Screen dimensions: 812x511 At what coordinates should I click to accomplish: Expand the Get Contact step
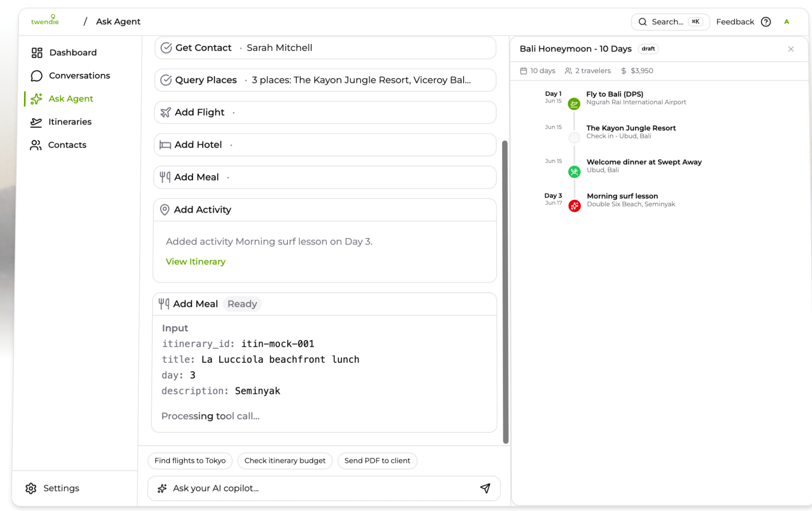[x=325, y=48]
